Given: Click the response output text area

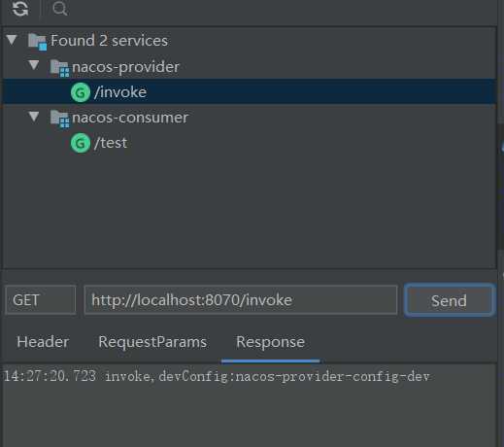Looking at the screenshot, I should [x=250, y=405].
